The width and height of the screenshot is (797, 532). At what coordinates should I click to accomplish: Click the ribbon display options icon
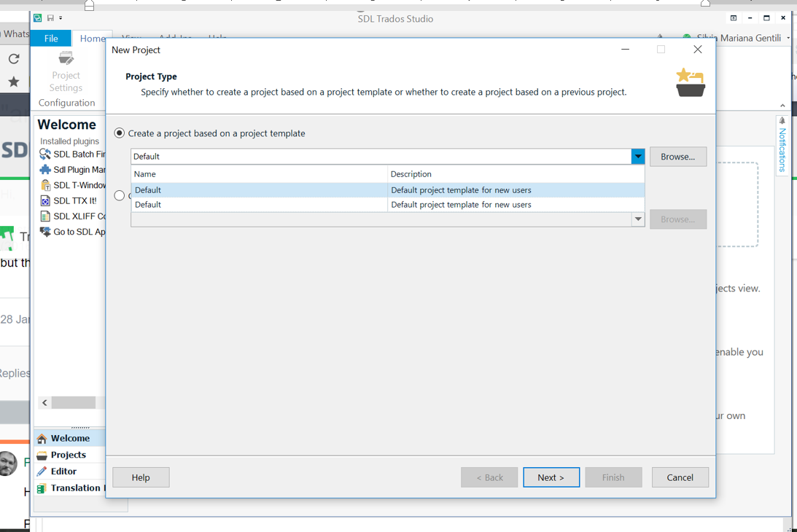coord(734,18)
